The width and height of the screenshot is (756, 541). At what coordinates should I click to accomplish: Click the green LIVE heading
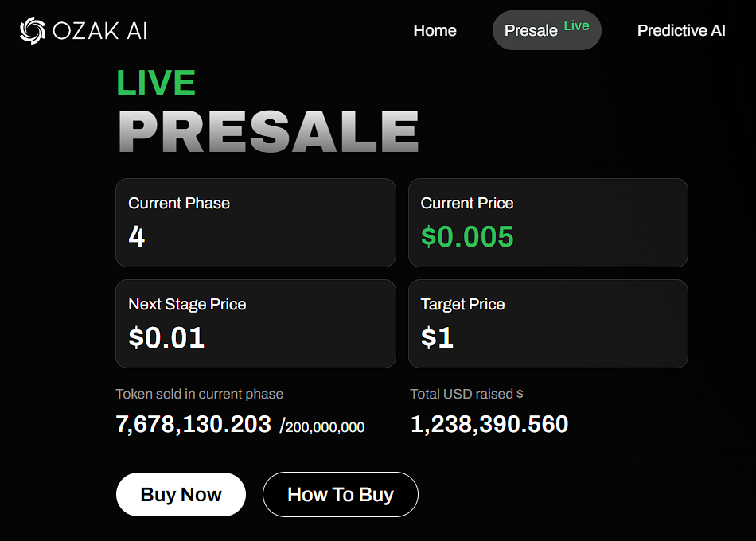[x=156, y=83]
